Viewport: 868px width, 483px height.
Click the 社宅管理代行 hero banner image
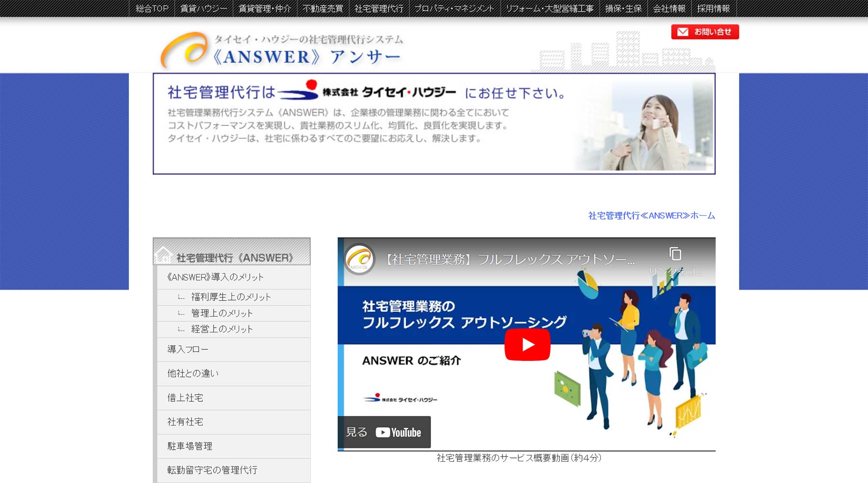pyautogui.click(x=434, y=124)
